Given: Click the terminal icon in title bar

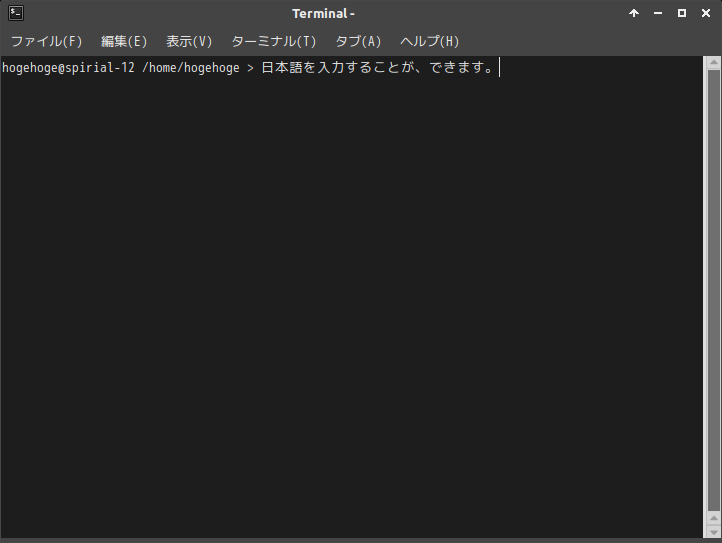Looking at the screenshot, I should (x=16, y=13).
